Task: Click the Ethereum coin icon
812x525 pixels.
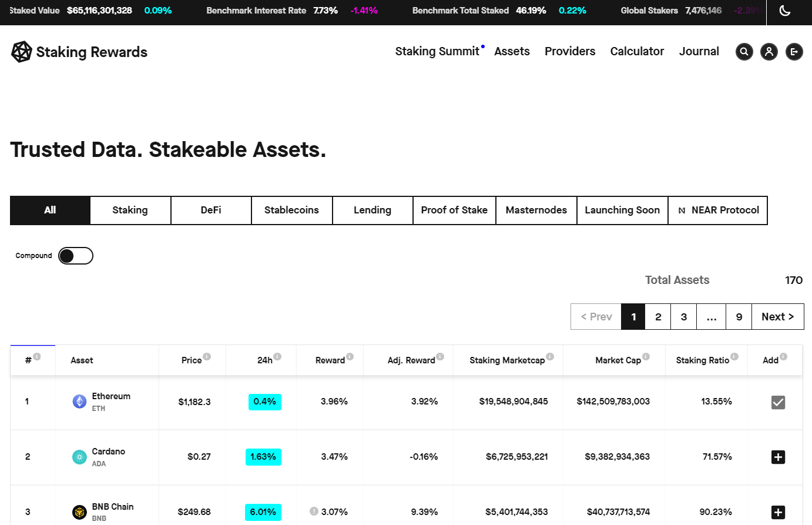Action: (x=79, y=402)
